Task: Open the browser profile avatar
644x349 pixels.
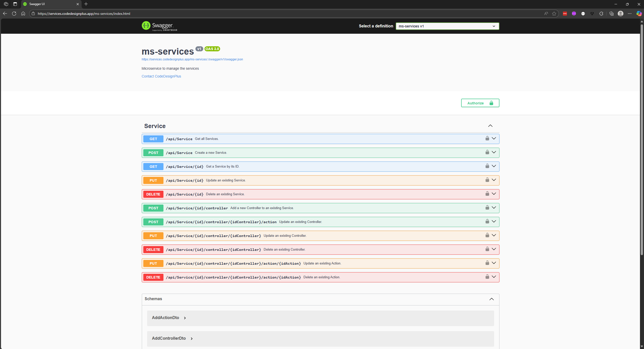Action: (x=621, y=14)
